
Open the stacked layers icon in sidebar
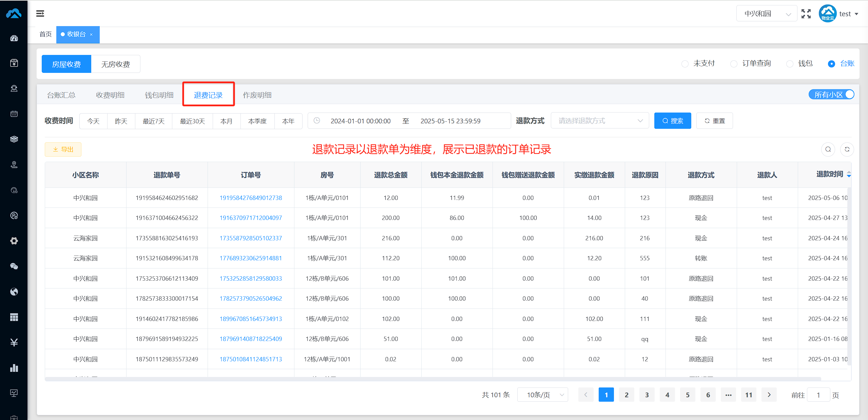[14, 139]
